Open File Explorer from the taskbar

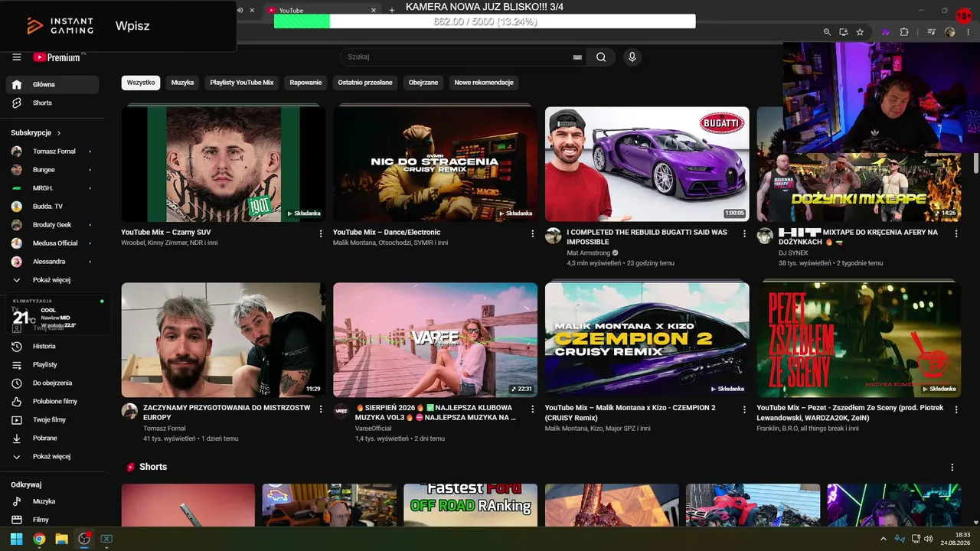click(61, 539)
